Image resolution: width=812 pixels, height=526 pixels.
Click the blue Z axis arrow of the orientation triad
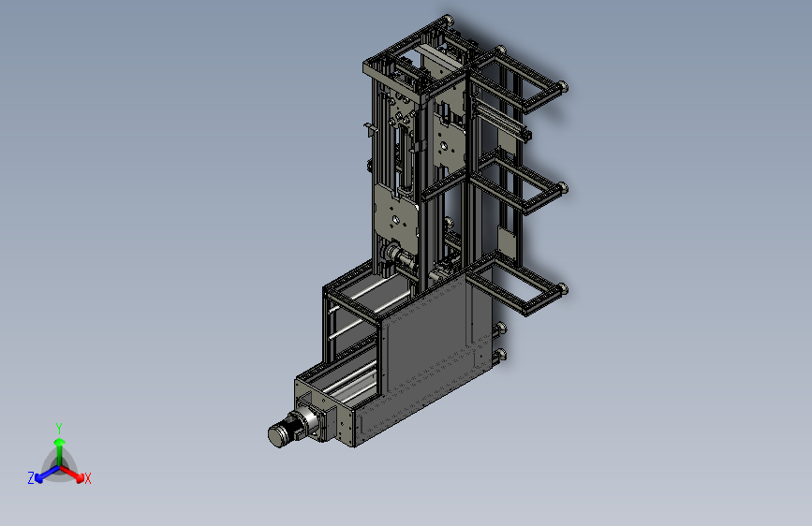48,474
